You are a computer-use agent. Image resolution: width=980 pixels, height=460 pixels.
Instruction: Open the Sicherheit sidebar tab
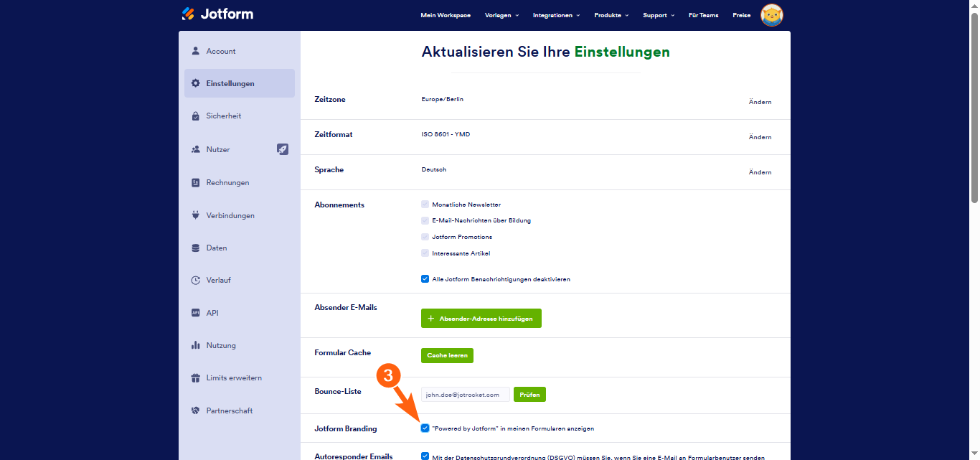(x=240, y=116)
